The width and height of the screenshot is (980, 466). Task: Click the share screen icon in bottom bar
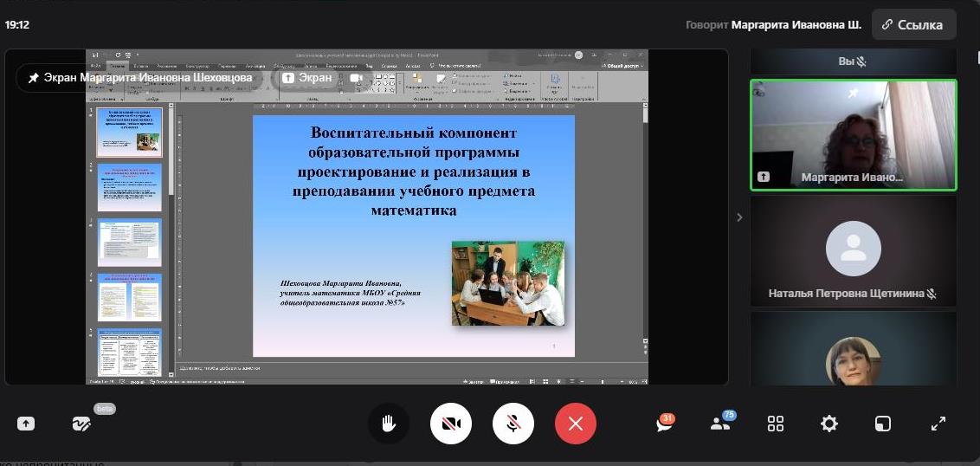point(26,424)
